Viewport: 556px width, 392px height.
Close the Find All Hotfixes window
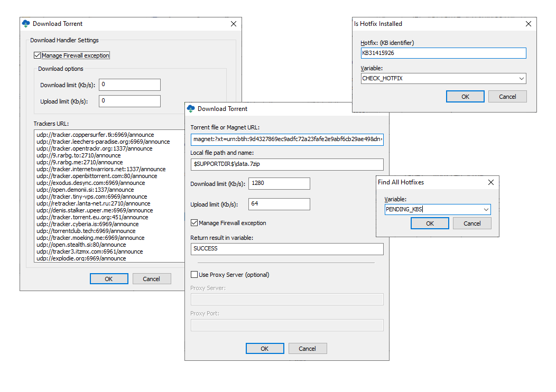(491, 182)
